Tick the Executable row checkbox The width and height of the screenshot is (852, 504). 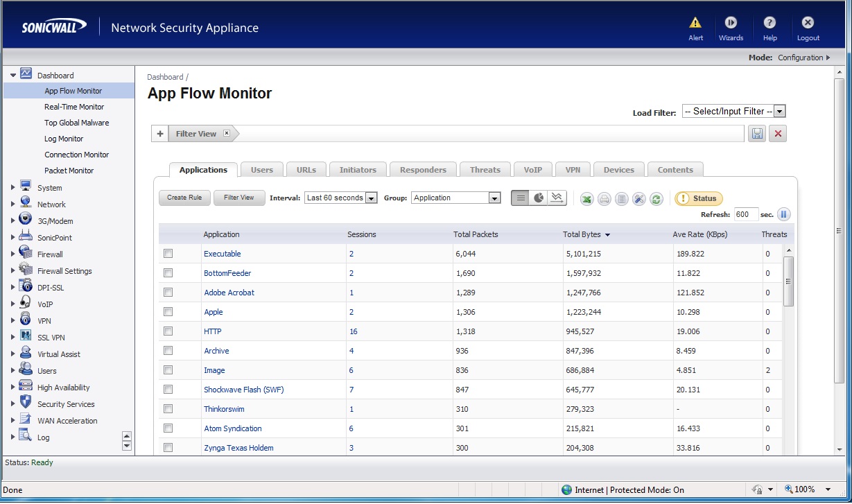(x=168, y=254)
